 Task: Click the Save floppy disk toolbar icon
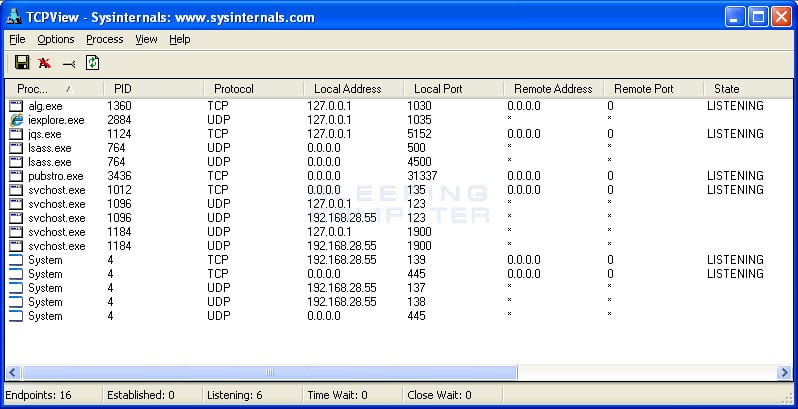tap(22, 63)
